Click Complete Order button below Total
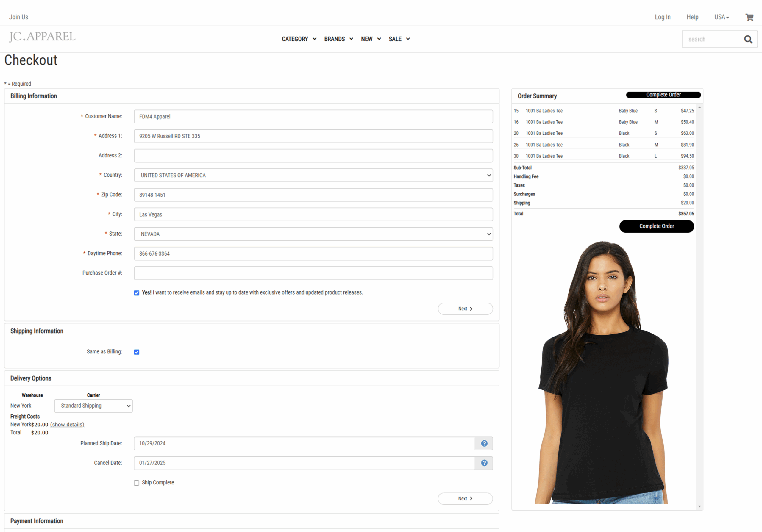The width and height of the screenshot is (762, 532). [x=656, y=226]
